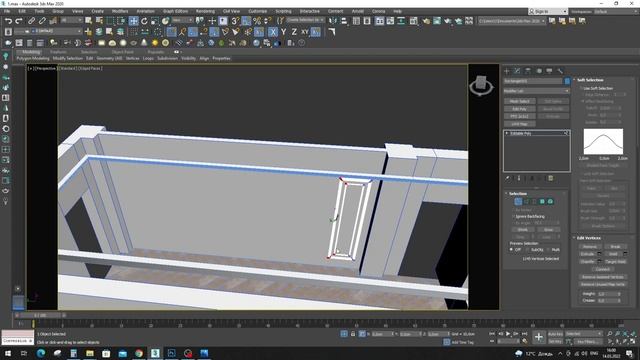Open the Corona menu
The height and width of the screenshot is (360, 640).
(x=378, y=11)
